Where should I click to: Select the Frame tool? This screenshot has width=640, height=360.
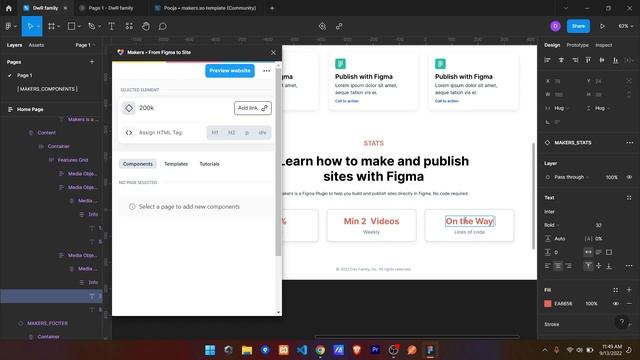tap(51, 26)
